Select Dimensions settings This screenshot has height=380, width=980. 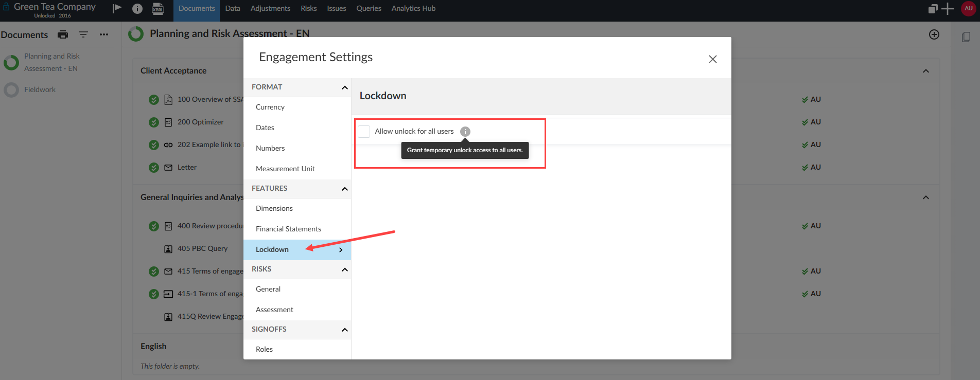[x=297, y=208]
